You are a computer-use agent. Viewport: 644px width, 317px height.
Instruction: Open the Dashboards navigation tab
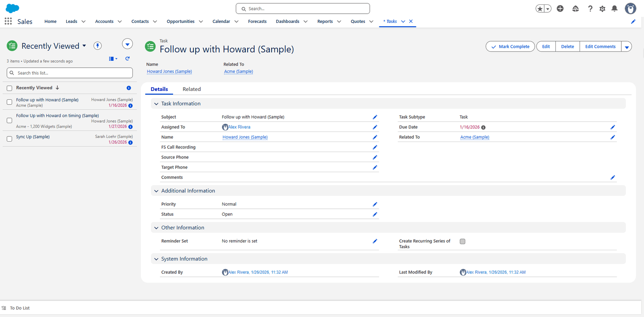(x=287, y=21)
